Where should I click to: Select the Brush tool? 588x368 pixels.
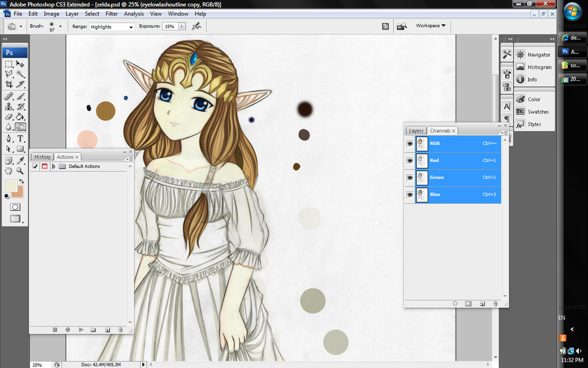click(x=20, y=97)
